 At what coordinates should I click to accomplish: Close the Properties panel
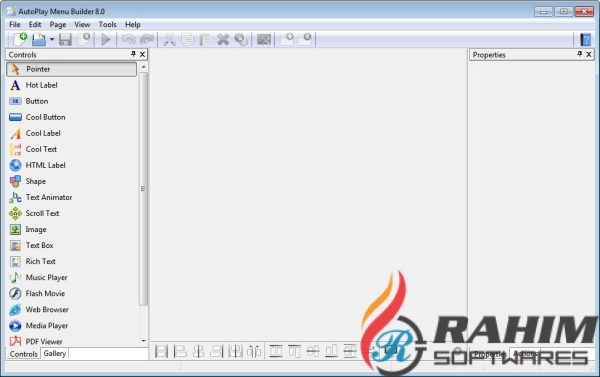pos(589,54)
